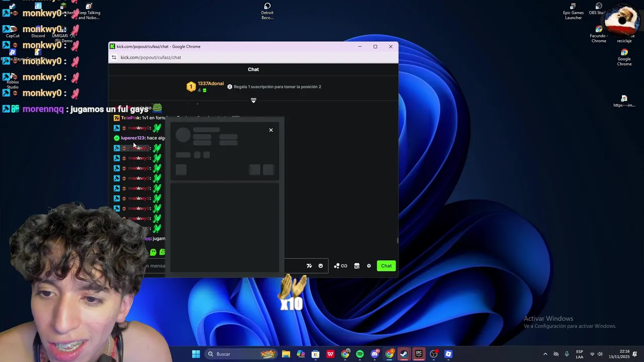
Task: Open 1337Adonai top gifter profile
Action: tap(211, 83)
